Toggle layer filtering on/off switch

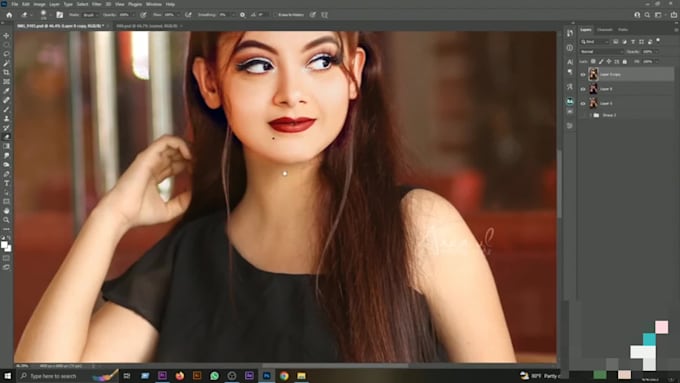click(x=658, y=41)
